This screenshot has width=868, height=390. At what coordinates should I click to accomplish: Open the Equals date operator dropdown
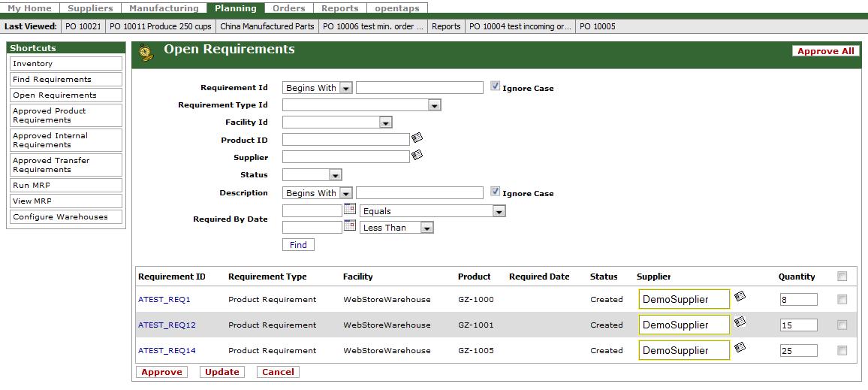pyautogui.click(x=432, y=211)
